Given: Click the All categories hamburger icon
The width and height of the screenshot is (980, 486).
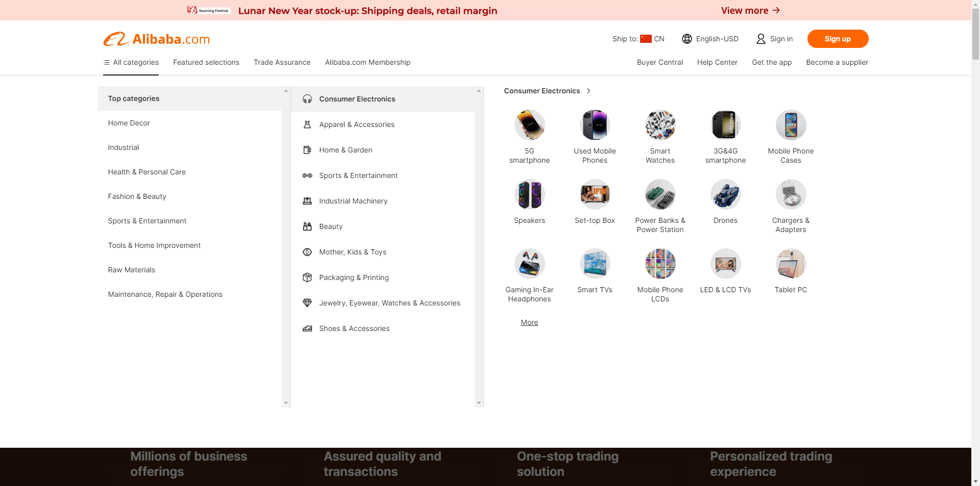Looking at the screenshot, I should click(106, 62).
